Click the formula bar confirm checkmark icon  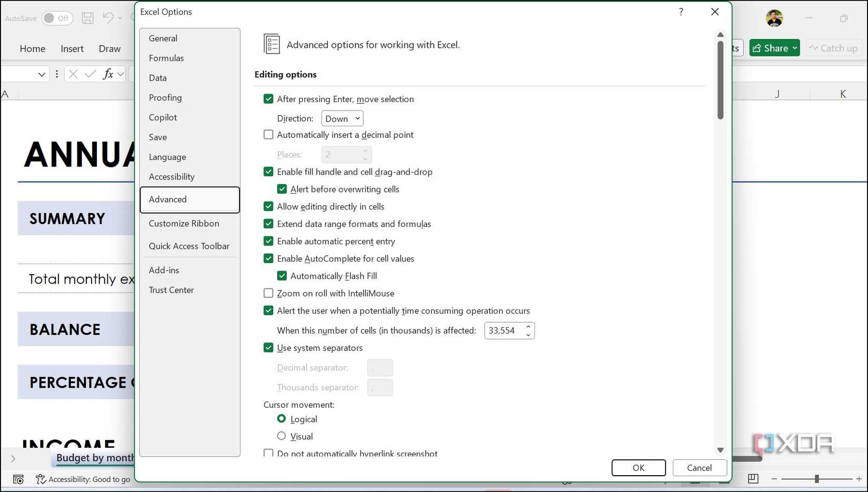(90, 74)
